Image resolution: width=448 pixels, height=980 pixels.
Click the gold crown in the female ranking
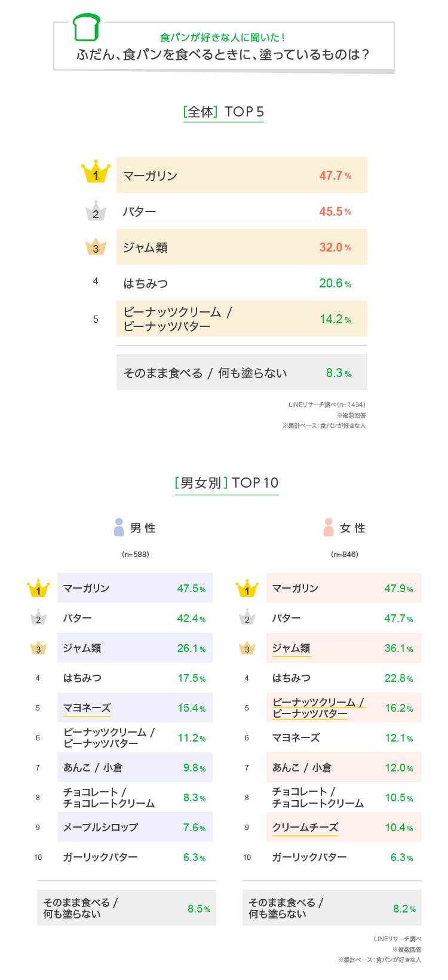pos(247,589)
